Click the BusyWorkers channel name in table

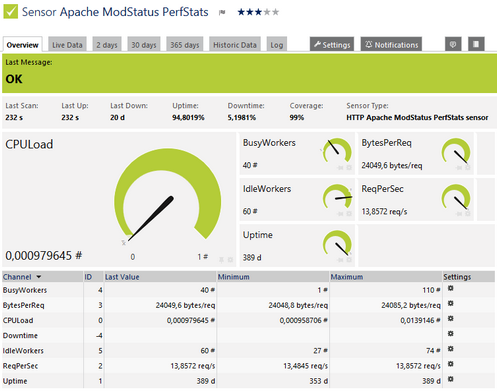pos(25,290)
